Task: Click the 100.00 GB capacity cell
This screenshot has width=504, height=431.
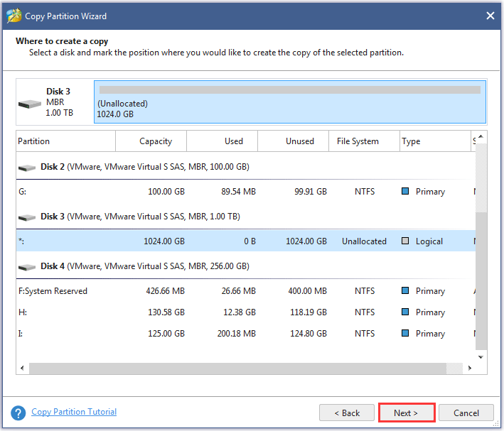Action: [166, 192]
